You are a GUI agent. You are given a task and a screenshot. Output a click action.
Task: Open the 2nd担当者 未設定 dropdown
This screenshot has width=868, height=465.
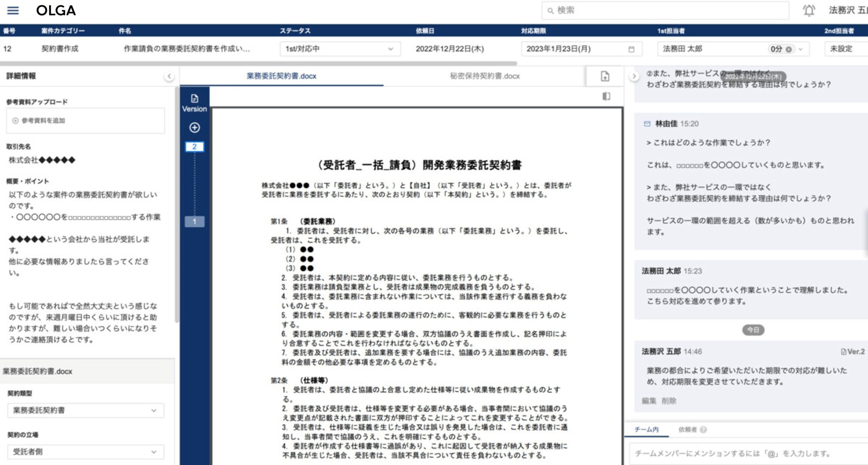click(846, 49)
